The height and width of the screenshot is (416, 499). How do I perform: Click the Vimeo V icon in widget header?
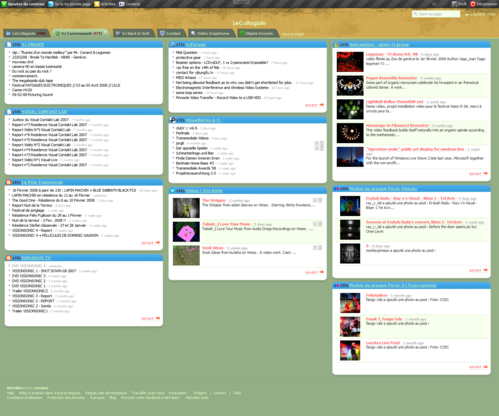pyautogui.click(x=173, y=191)
